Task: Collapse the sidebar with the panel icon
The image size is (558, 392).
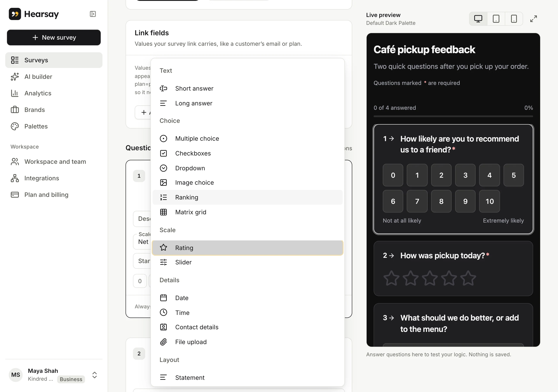Action: click(x=93, y=14)
